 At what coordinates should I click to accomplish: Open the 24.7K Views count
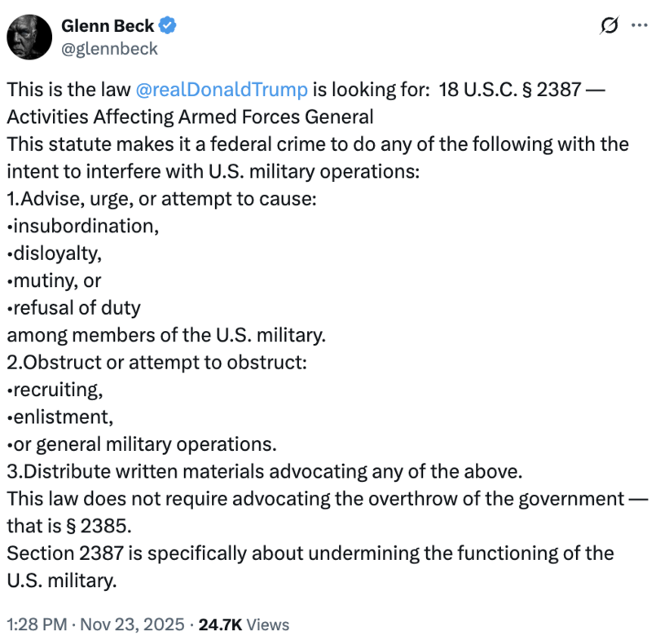[x=244, y=624]
